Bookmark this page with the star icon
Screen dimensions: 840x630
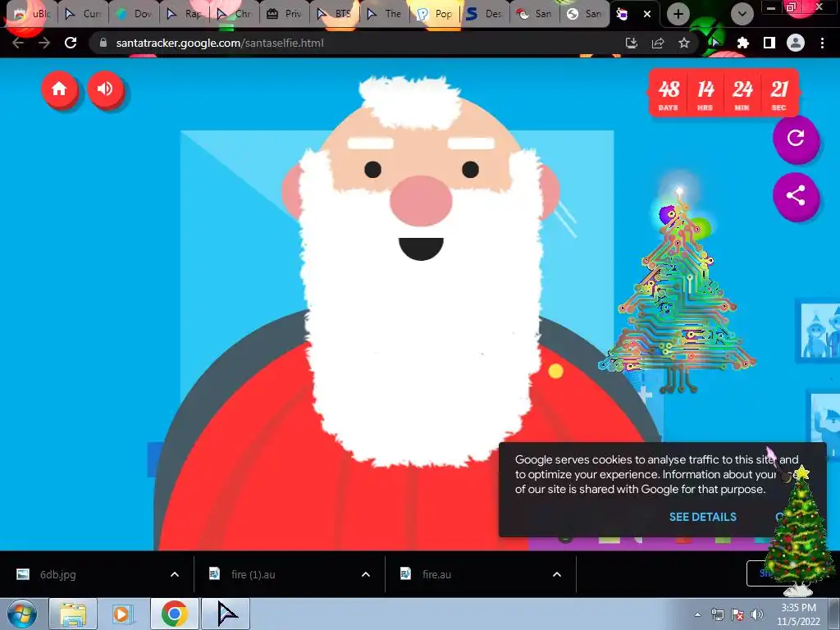click(684, 43)
